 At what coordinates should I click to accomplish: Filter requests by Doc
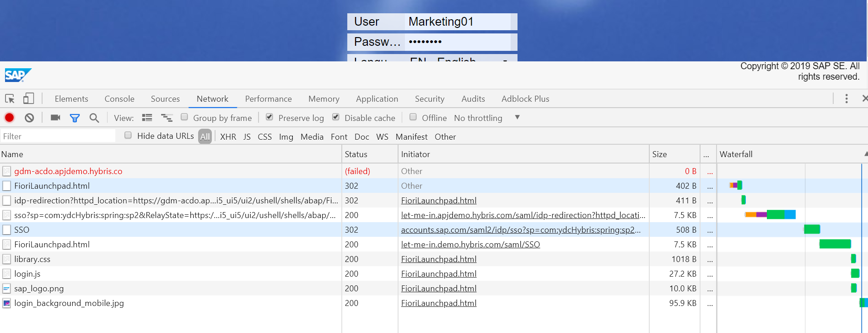pos(362,136)
